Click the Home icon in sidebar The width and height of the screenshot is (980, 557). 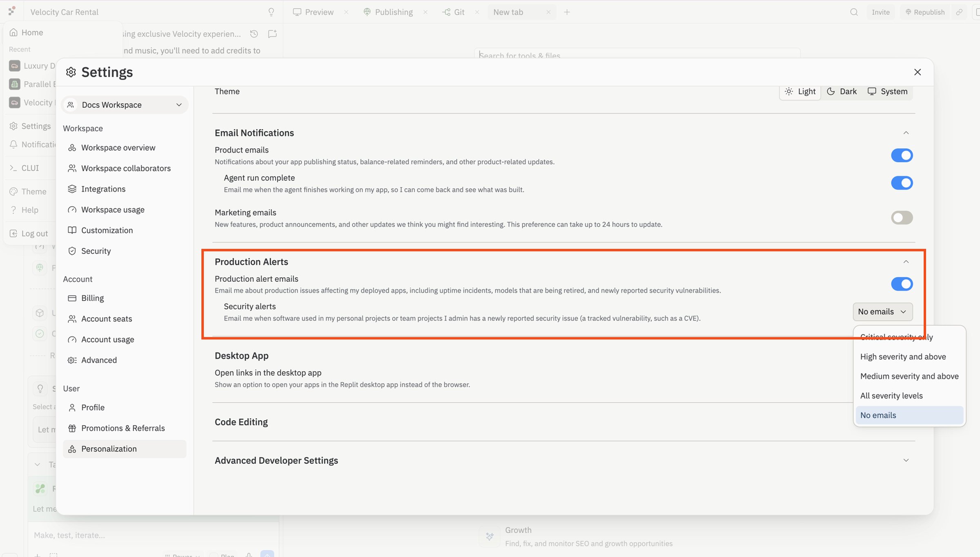click(13, 33)
